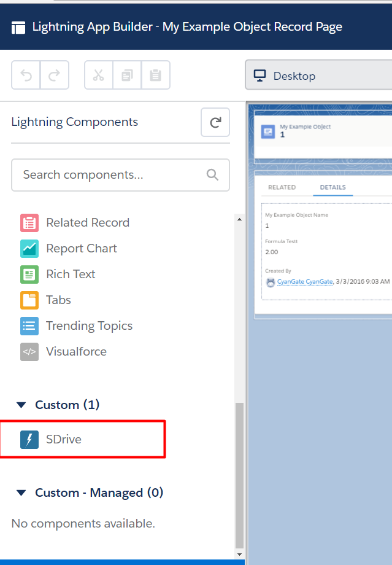Switch to the RELATED tab

[x=282, y=187]
